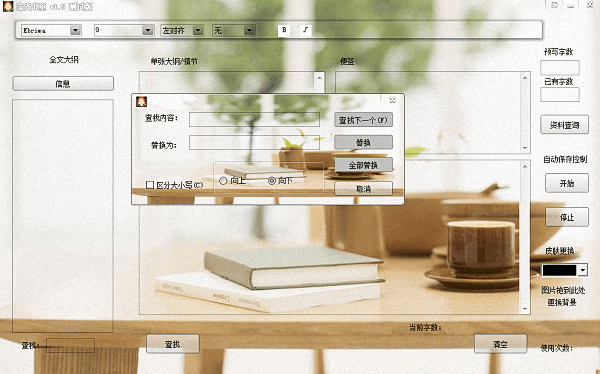Click down arrow of main editor scrollbar
The height and width of the screenshot is (374, 600).
(525, 309)
